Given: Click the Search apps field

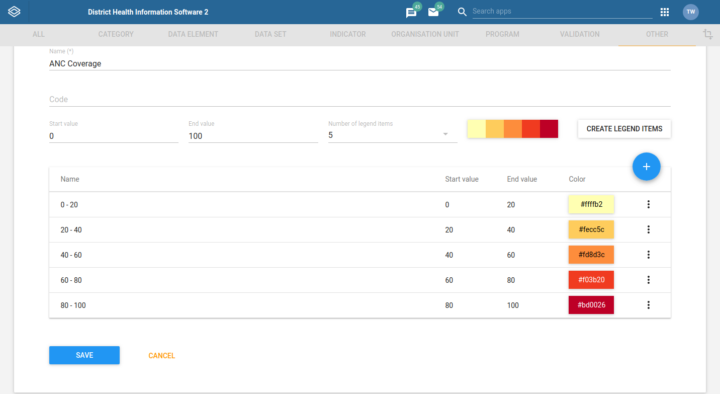Looking at the screenshot, I should tap(562, 11).
